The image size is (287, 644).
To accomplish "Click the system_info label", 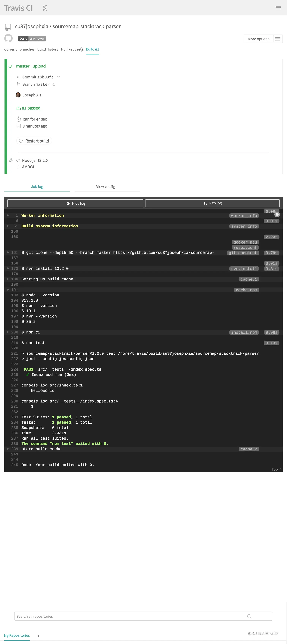I will click(244, 226).
